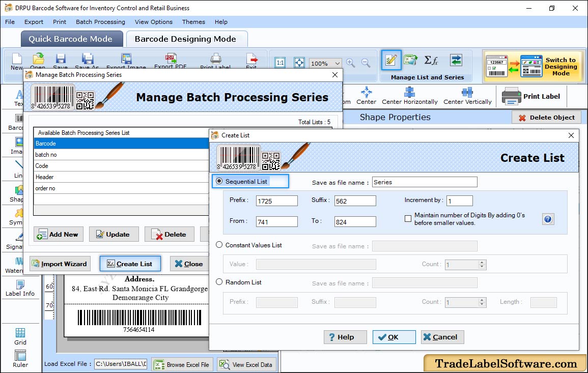Viewport: 588px width, 373px height.
Task: Increase the Constant Values Count stepper
Action: (x=482, y=263)
